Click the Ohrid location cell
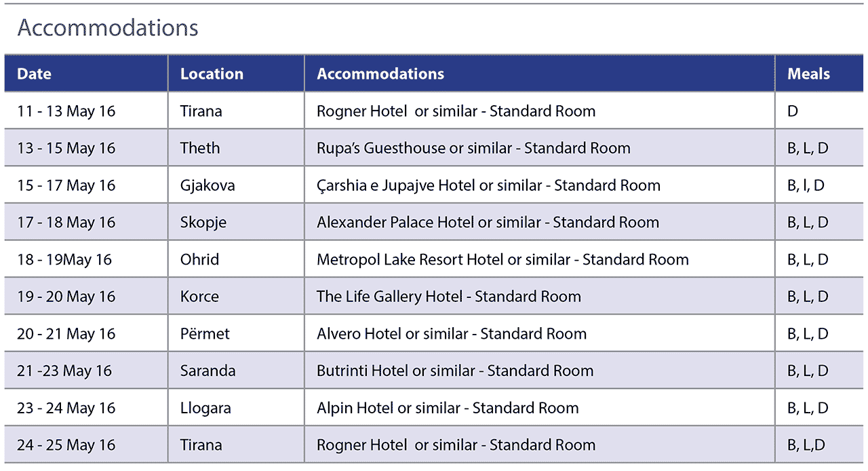The image size is (868, 471). (199, 260)
